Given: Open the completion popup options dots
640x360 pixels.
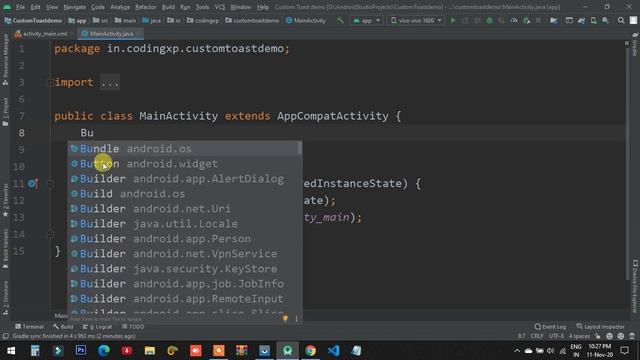Looking at the screenshot, I should [x=296, y=319].
